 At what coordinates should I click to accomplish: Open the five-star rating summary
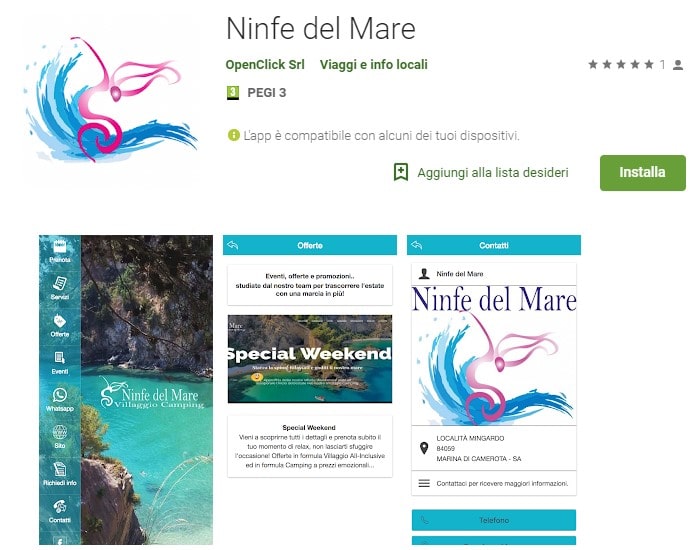click(621, 65)
